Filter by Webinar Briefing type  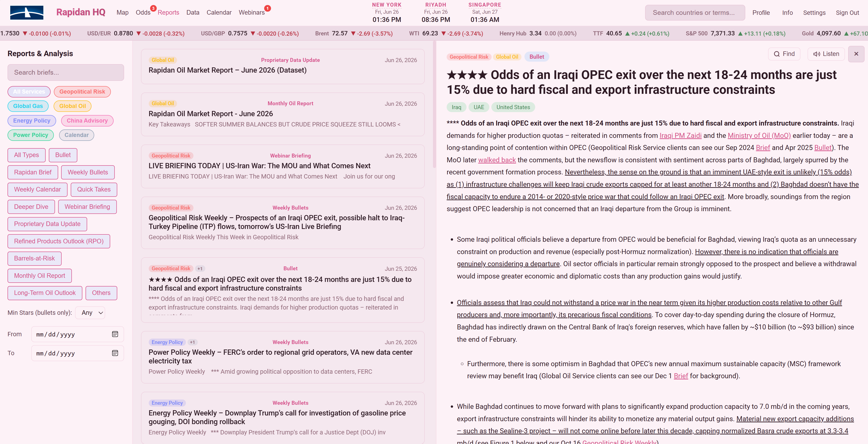[87, 207]
